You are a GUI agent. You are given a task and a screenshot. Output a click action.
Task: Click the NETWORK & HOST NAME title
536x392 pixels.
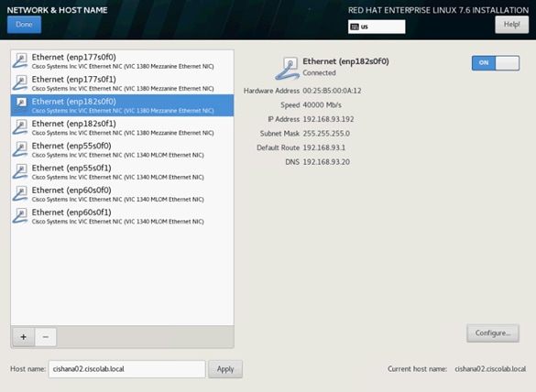pos(57,10)
